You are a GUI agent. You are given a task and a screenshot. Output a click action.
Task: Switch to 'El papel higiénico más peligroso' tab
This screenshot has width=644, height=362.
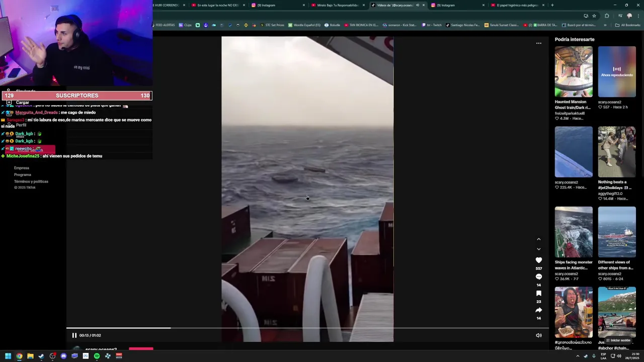(517, 5)
